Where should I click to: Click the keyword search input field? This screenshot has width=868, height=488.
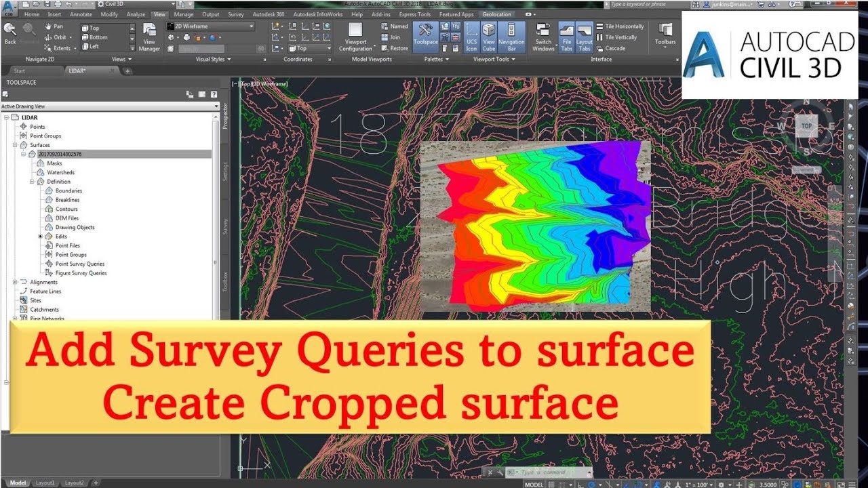click(650, 4)
